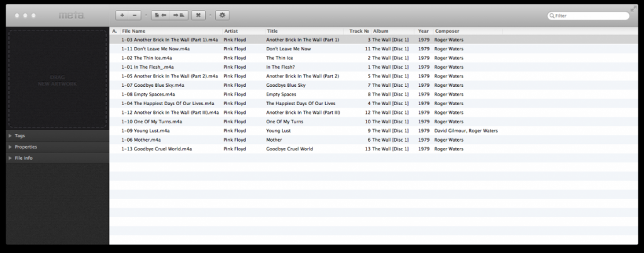Viewport: 644px width, 253px height.
Task: Sort the list by the Year column
Action: [423, 30]
